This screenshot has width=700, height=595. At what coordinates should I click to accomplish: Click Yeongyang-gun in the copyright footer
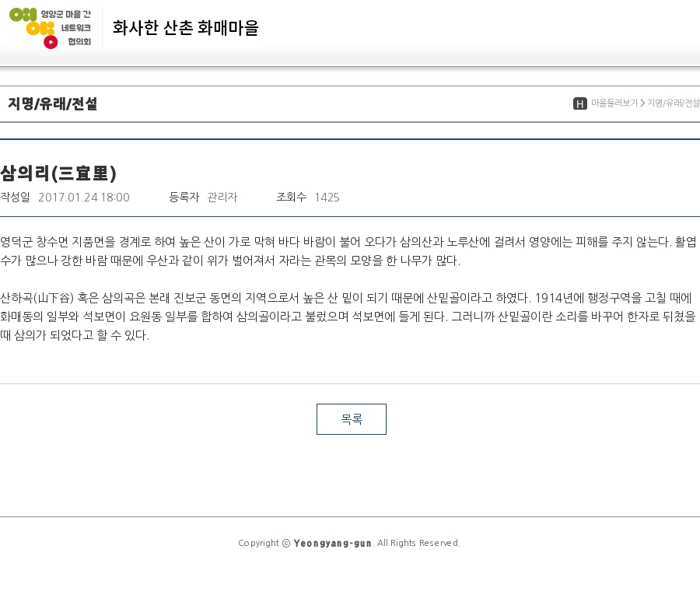(333, 543)
